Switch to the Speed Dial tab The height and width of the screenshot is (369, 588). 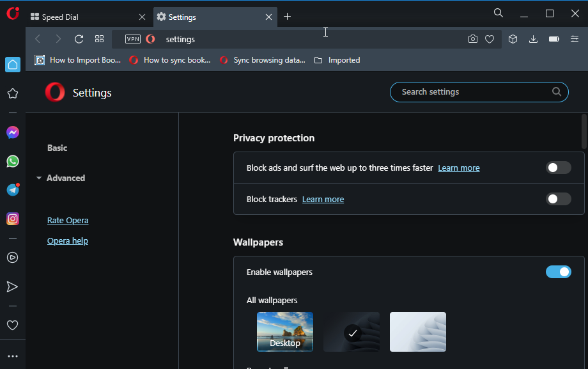[88, 17]
